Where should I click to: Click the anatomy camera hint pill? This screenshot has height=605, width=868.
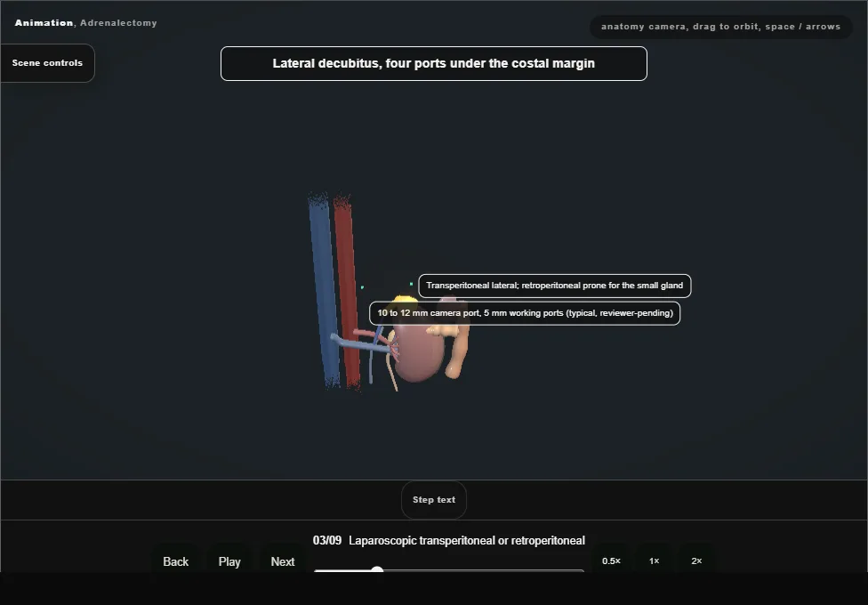[720, 27]
